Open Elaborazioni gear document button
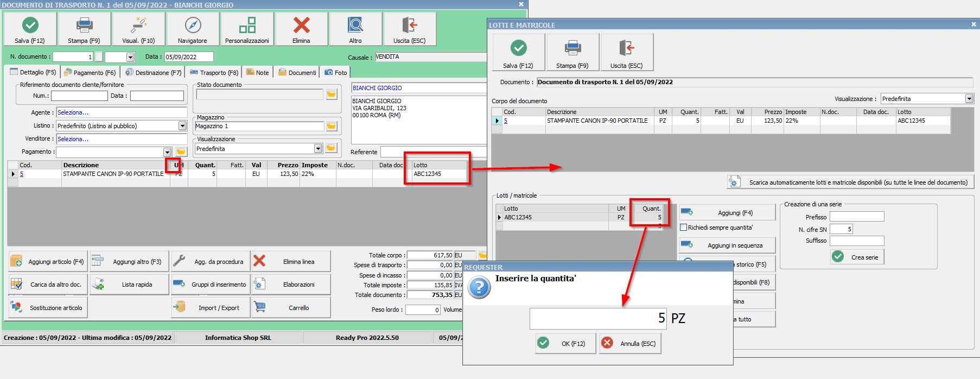The width and height of the screenshot is (980, 379). (291, 285)
